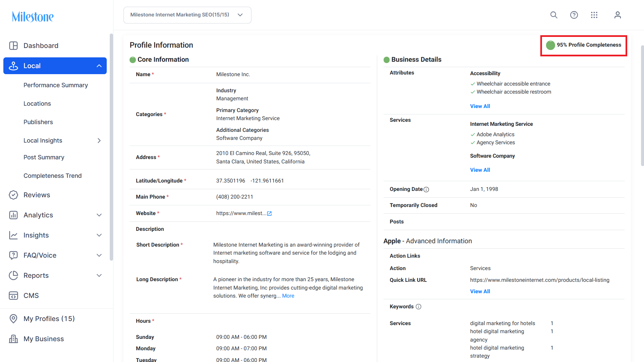Open the apps grid launcher icon
Screen dimensions: 644x362
594,15
